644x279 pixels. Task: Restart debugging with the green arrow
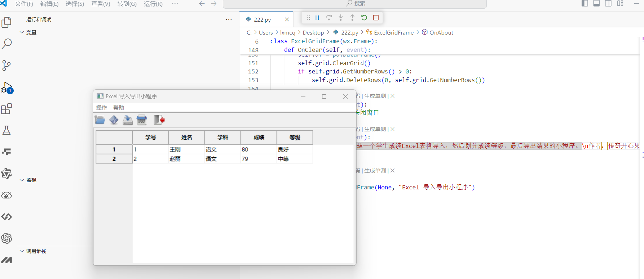[x=364, y=18]
